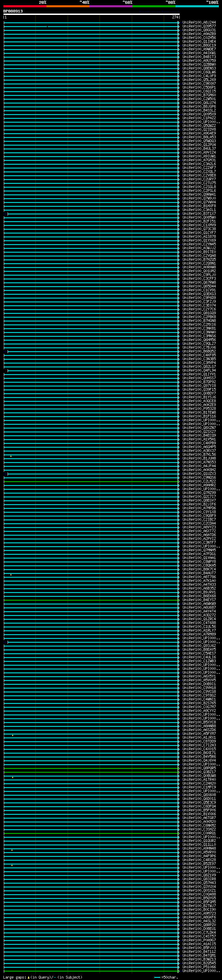Select hit label UniRef100_B4SSL2

[199, 110]
